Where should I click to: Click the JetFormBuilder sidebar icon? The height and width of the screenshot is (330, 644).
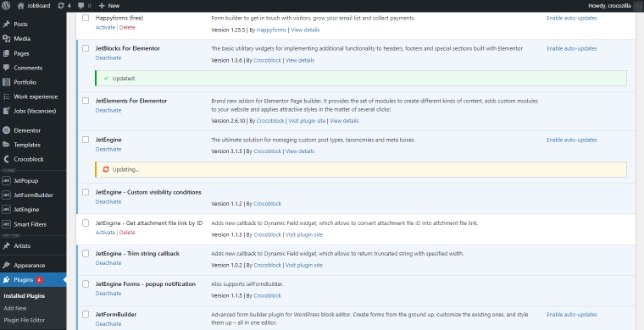[6, 195]
